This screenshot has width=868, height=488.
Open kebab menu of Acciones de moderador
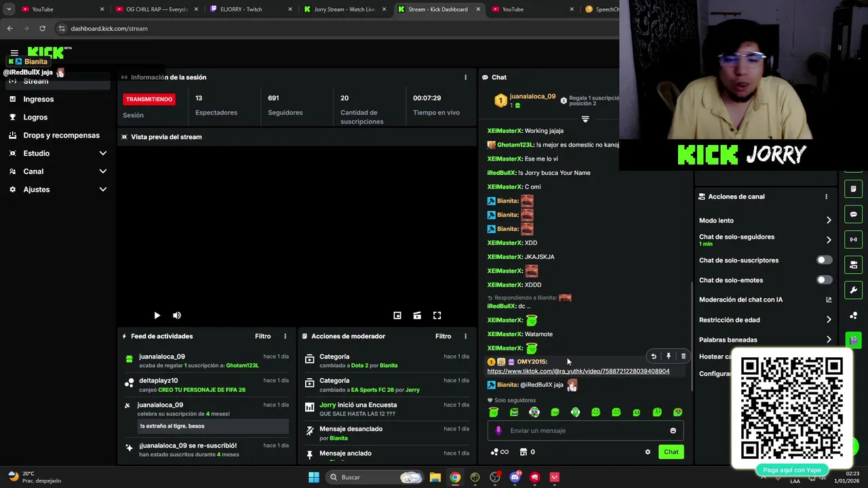[465, 336]
